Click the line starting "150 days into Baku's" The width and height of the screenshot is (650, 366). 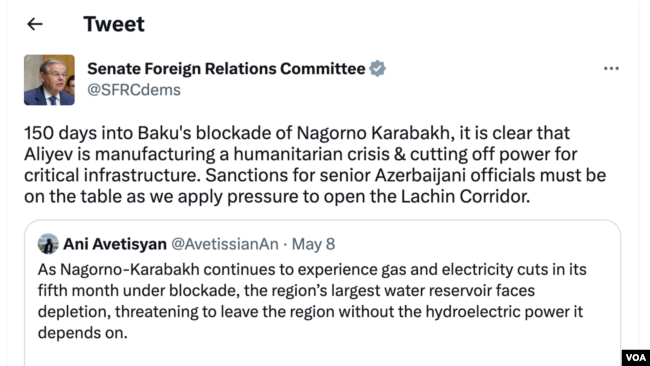(297, 133)
